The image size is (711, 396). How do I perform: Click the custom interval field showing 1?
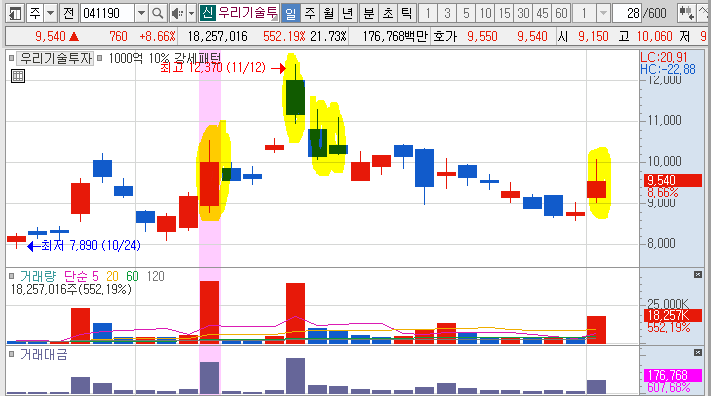584,13
